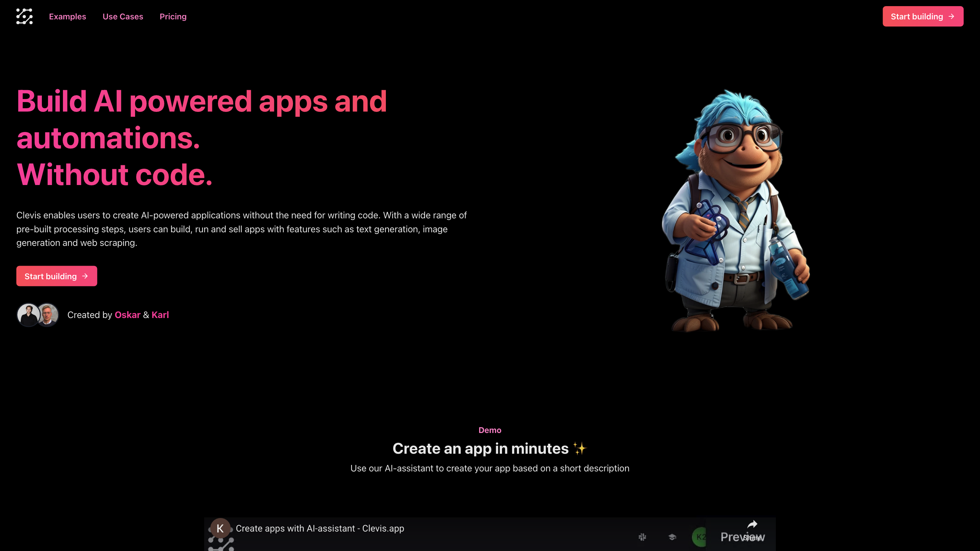Click the Clevis logo in the navbar

(x=24, y=16)
